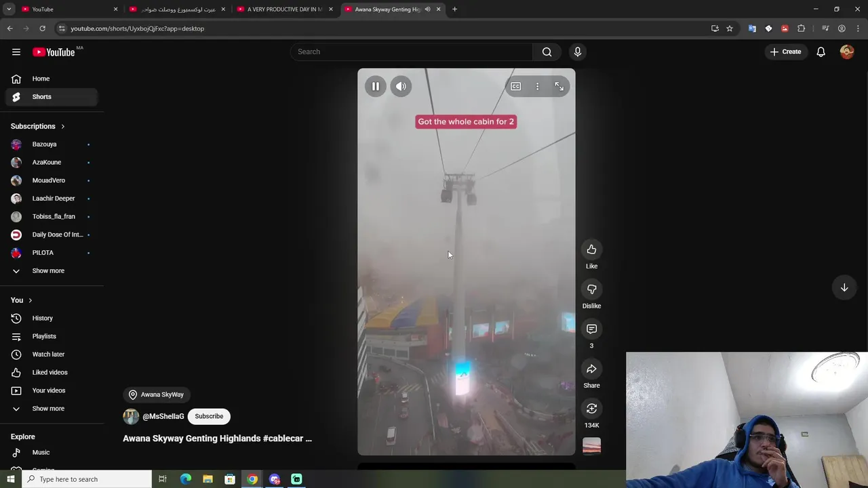The image size is (868, 488).
Task: Expand the You section
Action: pyautogui.click(x=22, y=300)
